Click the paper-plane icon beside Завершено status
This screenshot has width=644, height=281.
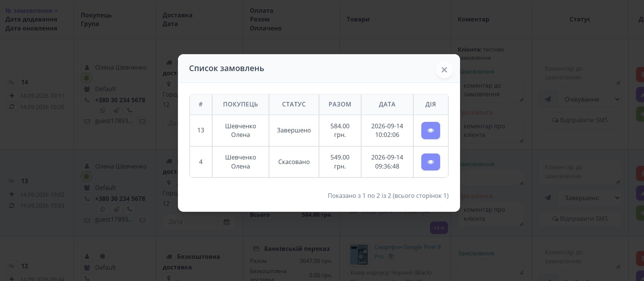pos(548,198)
